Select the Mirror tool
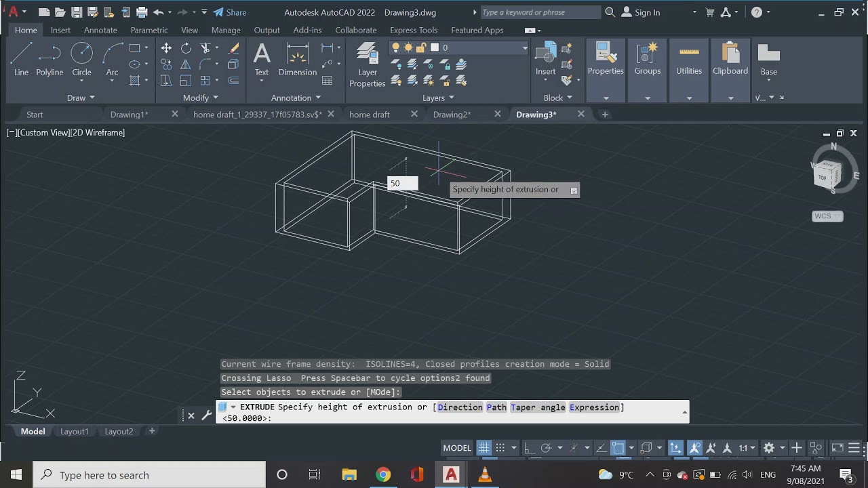Viewport: 868px width, 488px height. point(186,64)
